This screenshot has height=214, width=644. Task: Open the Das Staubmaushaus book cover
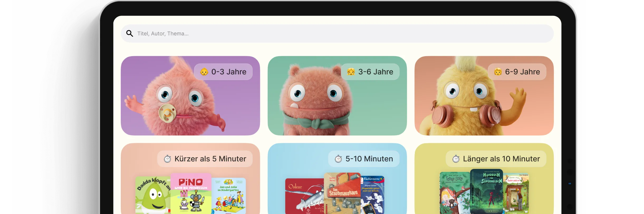342,193
